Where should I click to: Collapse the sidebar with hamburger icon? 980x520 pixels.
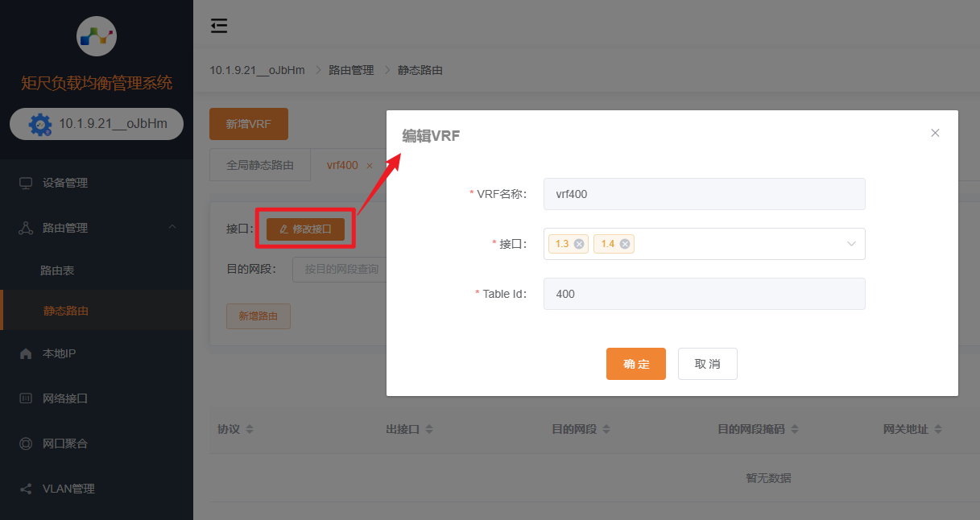pos(219,26)
